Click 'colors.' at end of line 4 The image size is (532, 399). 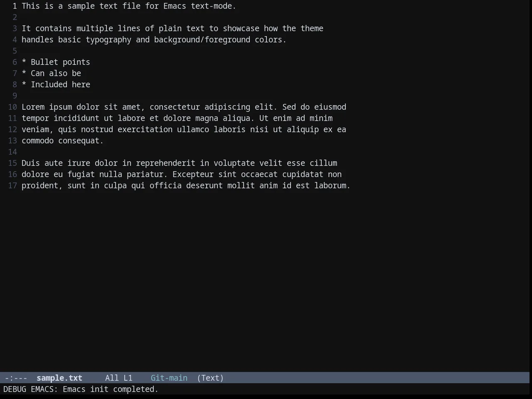[x=271, y=39]
